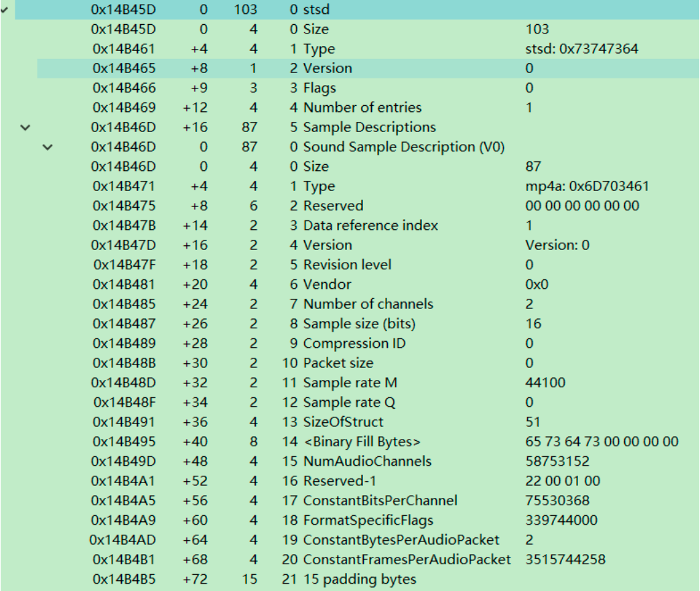Click the <Binary Fill Bytes> field name
The width and height of the screenshot is (700, 591).
[x=362, y=442]
